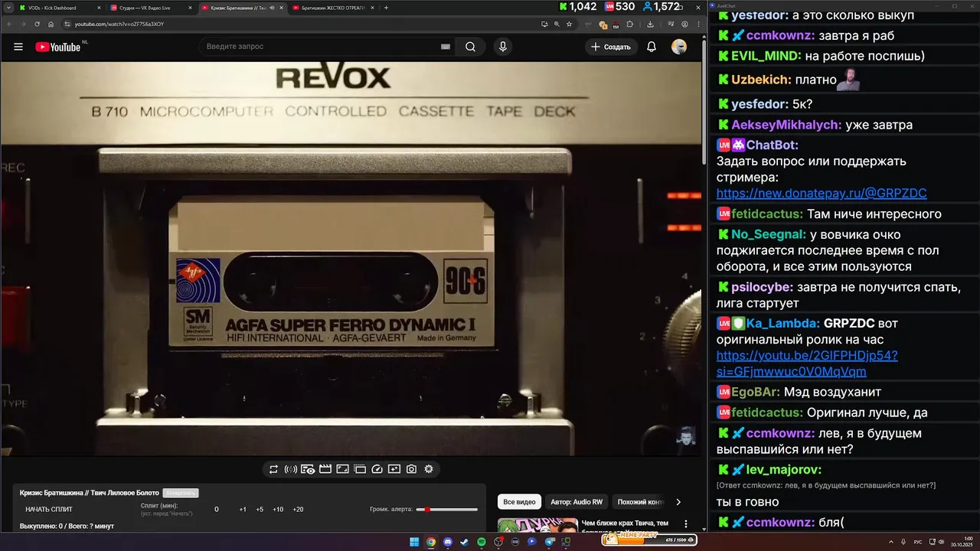Select the 'Автор: Audio RW' filter chip
Viewport: 980px width, 551px height.
[577, 502]
